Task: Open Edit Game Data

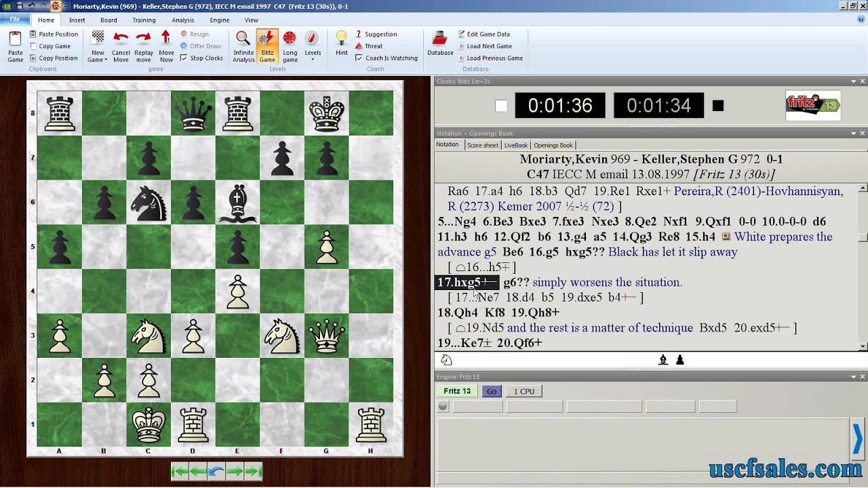Action: (484, 34)
